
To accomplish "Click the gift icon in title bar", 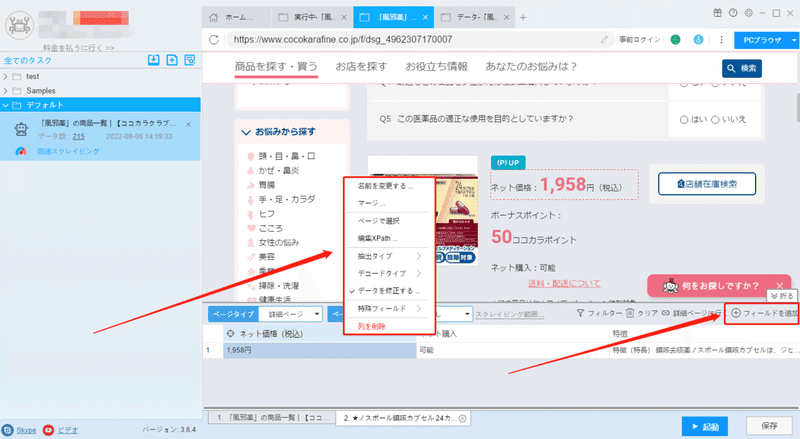I will click(717, 13).
